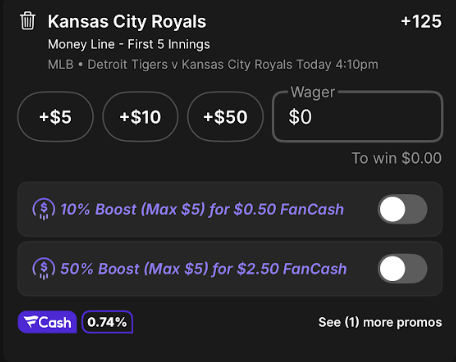Click the To win $0.00 payout text

pyautogui.click(x=397, y=158)
